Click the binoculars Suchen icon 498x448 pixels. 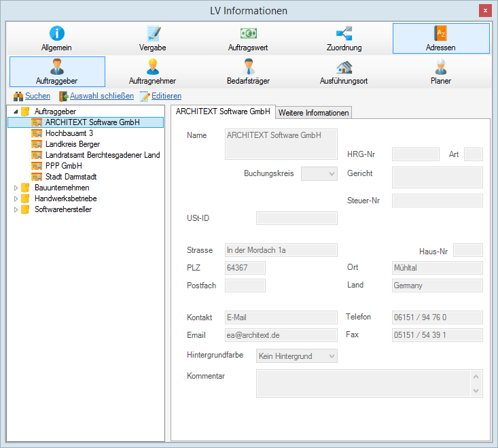click(18, 97)
